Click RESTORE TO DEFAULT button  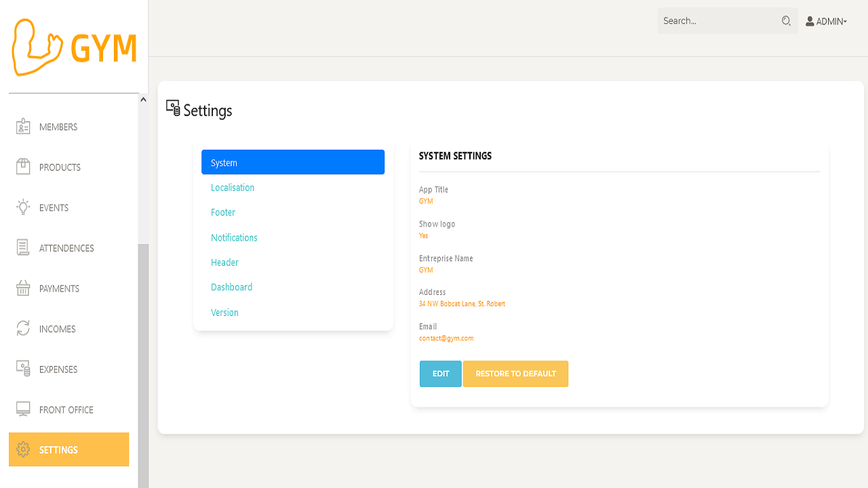click(x=515, y=373)
